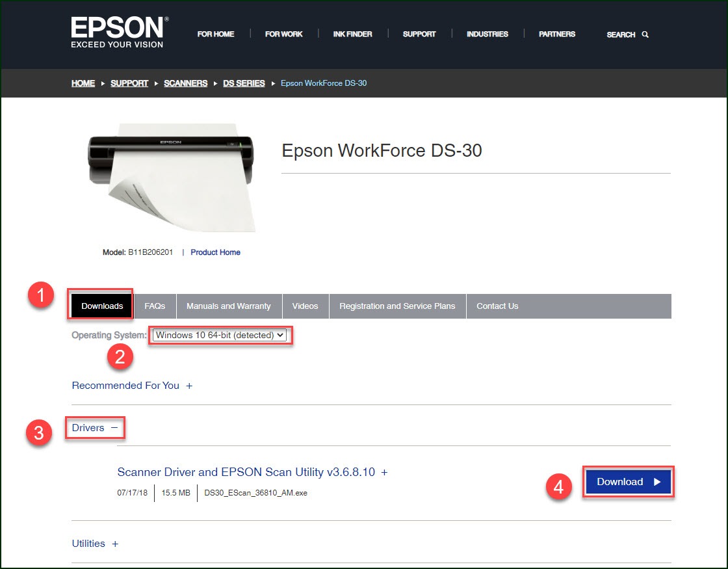728x569 pixels.
Task: Switch to the FAQs tab
Action: click(155, 306)
